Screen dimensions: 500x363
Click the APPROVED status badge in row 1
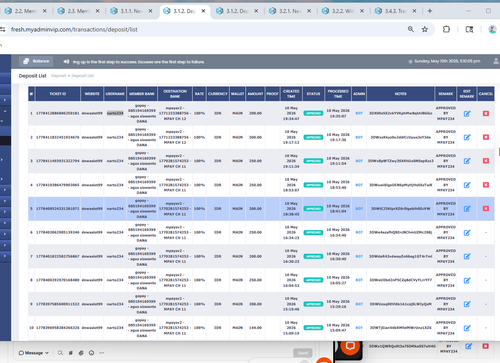click(313, 113)
